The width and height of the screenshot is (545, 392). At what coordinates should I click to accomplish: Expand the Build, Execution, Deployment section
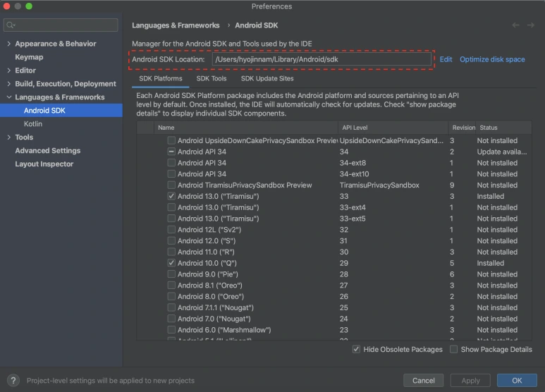(8, 84)
